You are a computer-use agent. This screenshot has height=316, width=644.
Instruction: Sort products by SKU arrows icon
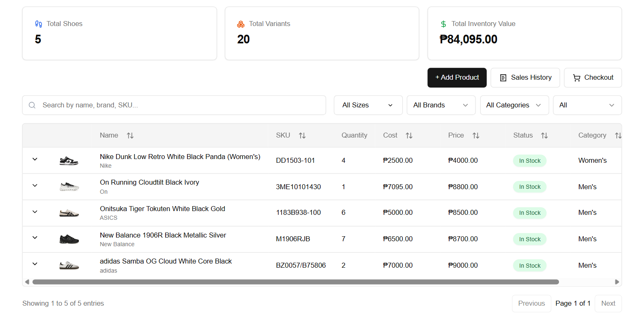click(302, 135)
